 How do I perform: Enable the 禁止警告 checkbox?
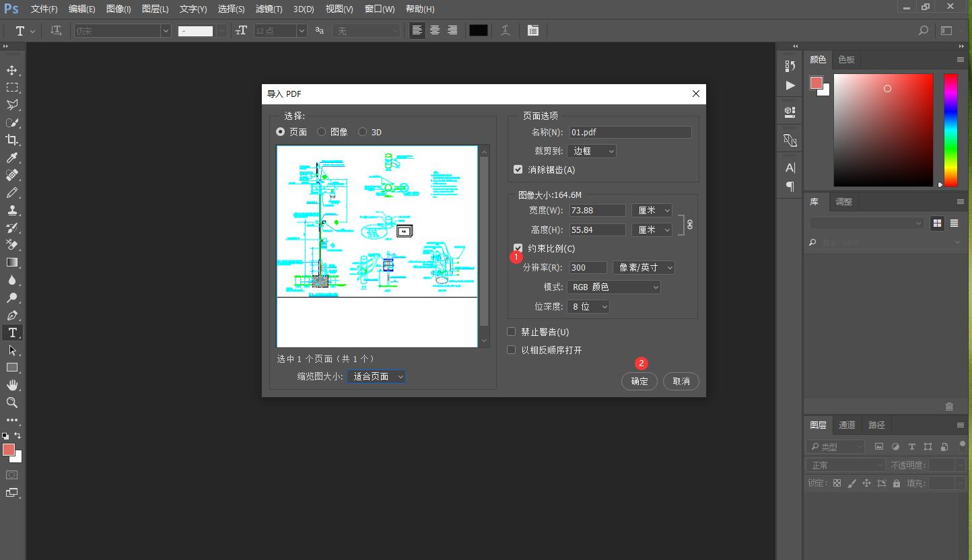512,332
